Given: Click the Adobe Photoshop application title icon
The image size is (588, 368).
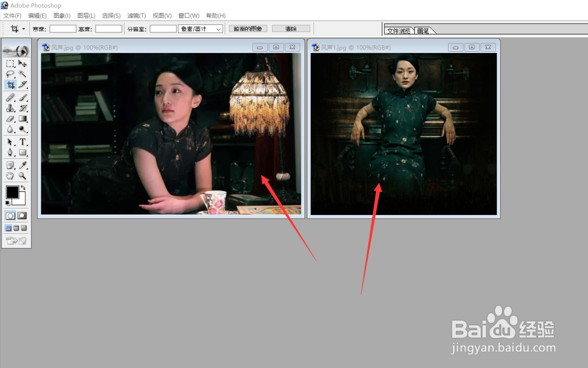Looking at the screenshot, I should pyautogui.click(x=5, y=5).
